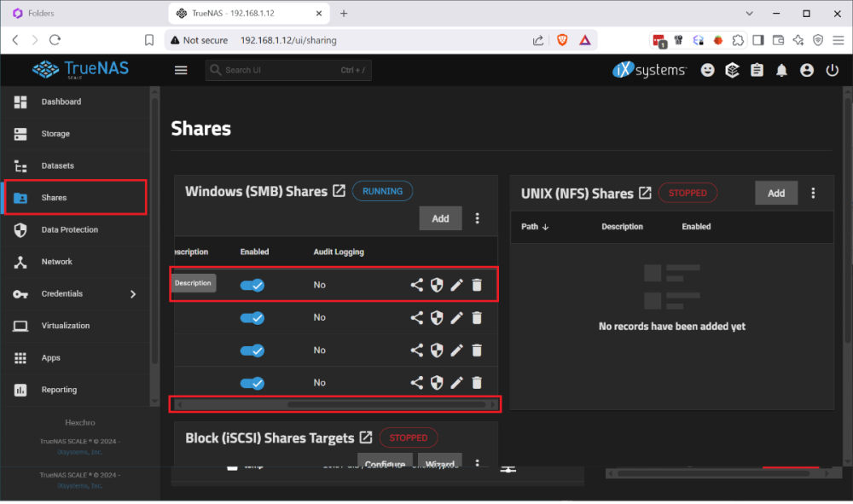
Task: Click the power icon in top bar
Action: coord(832,71)
